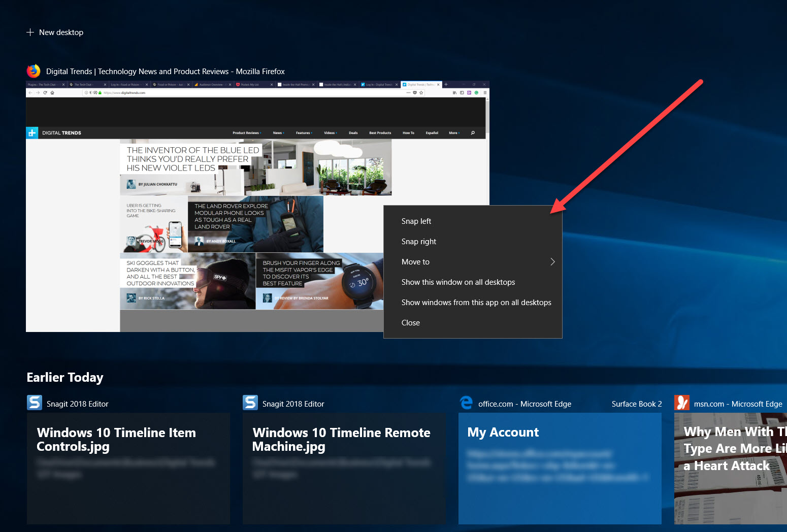Add a New desktop
This screenshot has height=532, width=787.
coord(55,32)
